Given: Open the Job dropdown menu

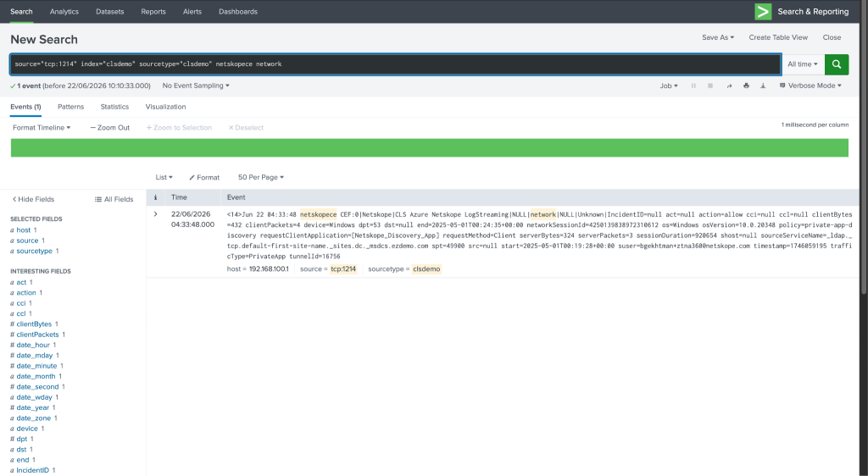Looking at the screenshot, I should click(x=669, y=86).
